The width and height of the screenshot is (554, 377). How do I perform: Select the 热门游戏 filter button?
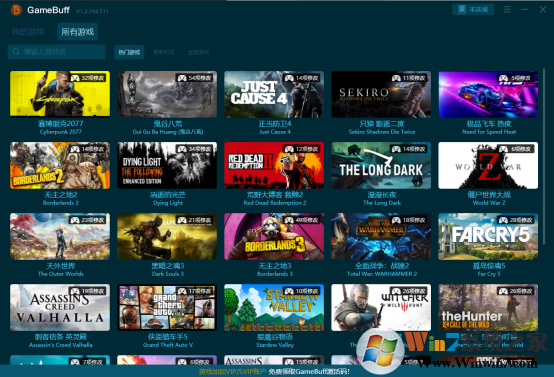129,52
